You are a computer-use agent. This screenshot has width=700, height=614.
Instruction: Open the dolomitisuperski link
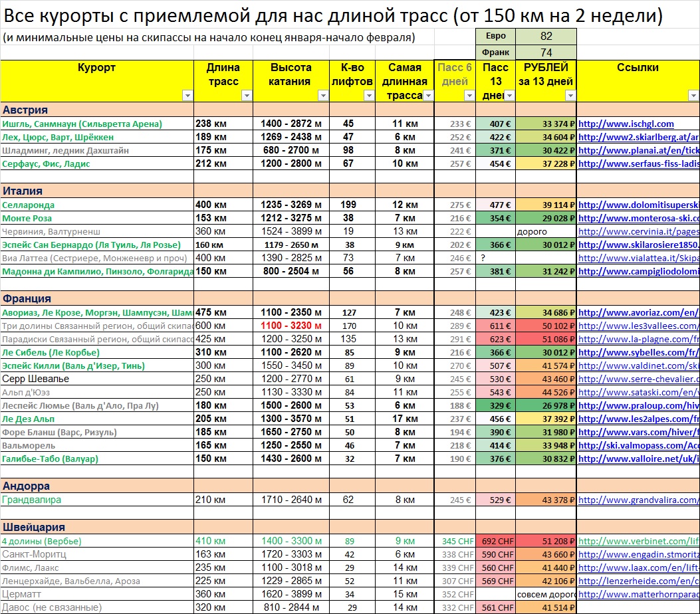(x=639, y=205)
